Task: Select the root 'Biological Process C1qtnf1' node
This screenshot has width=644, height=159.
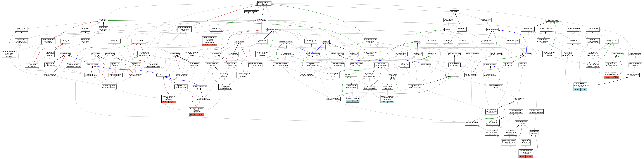Action: (x=264, y=3)
